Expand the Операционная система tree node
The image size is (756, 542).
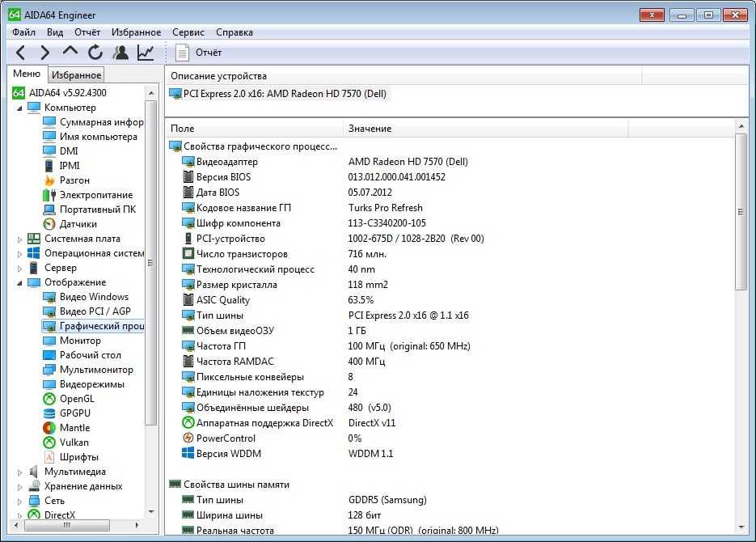19,254
